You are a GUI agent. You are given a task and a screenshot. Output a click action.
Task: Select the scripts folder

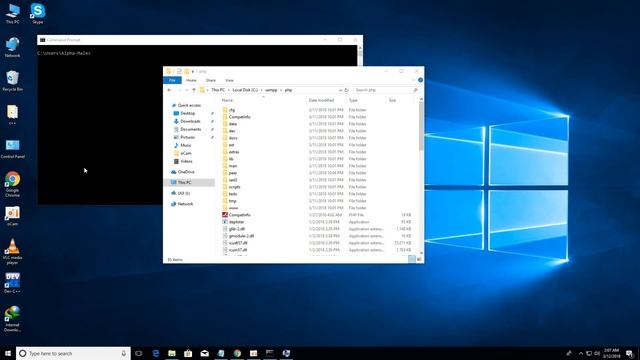[234, 187]
